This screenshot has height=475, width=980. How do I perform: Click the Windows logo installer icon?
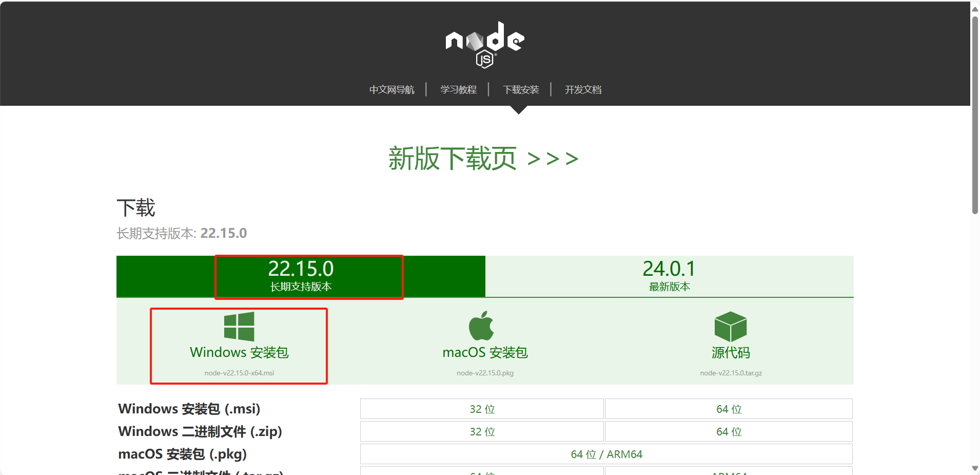coord(239,327)
